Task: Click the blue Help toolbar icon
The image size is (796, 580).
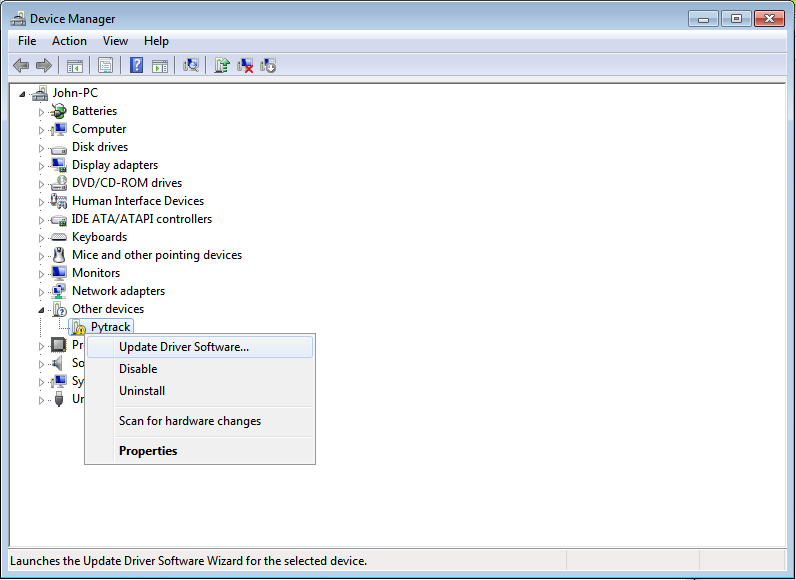Action: pos(136,66)
